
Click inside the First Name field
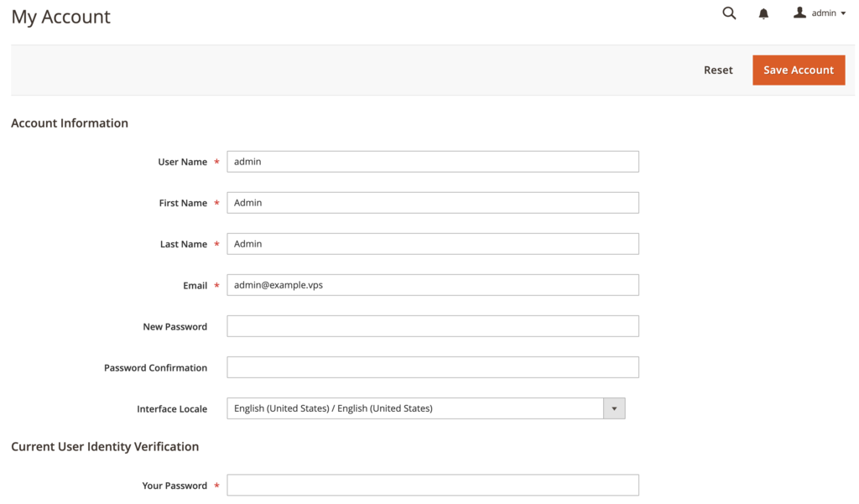[x=432, y=202]
